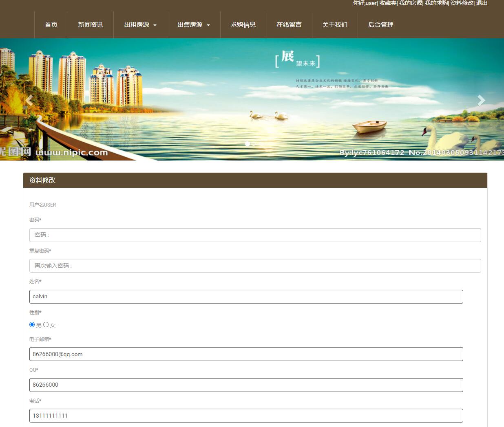The image size is (504, 427).
Task: Open the 我的求购 link
Action: click(436, 3)
